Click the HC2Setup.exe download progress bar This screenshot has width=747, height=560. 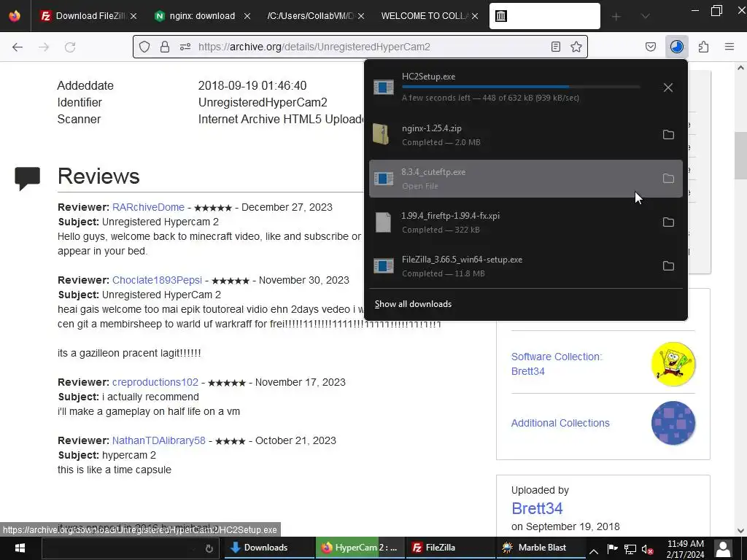pos(521,87)
